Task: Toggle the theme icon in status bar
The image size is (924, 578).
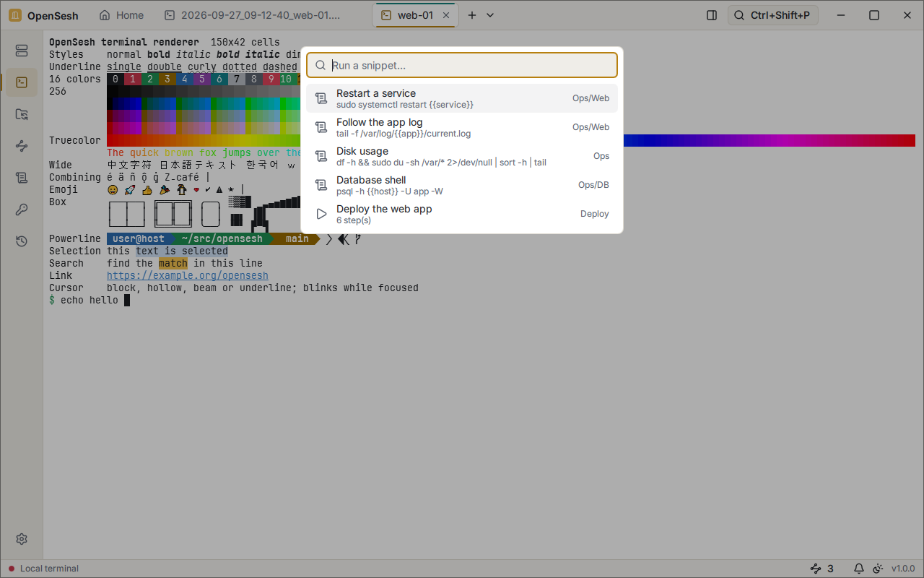Action: 878,569
